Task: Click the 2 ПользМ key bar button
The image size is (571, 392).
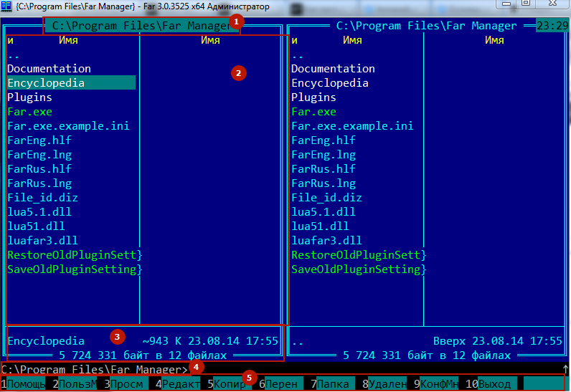Action: point(75,383)
